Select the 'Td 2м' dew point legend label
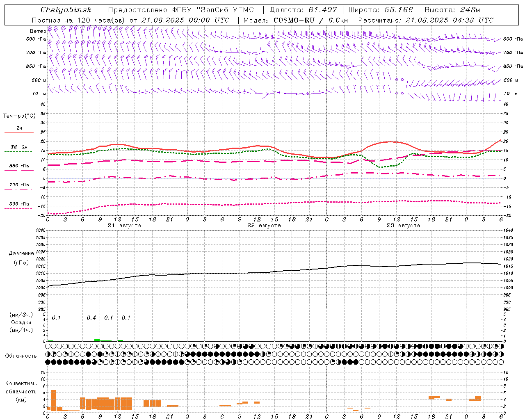 [x=19, y=147]
